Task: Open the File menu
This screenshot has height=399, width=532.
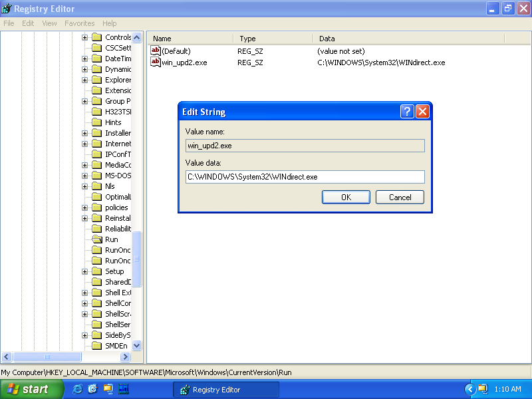Action: pyautogui.click(x=9, y=23)
